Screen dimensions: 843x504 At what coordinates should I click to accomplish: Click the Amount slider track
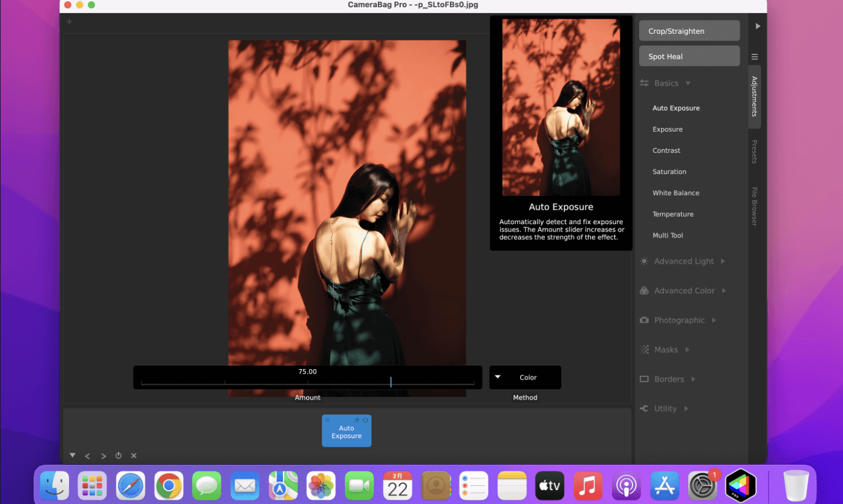tap(307, 383)
